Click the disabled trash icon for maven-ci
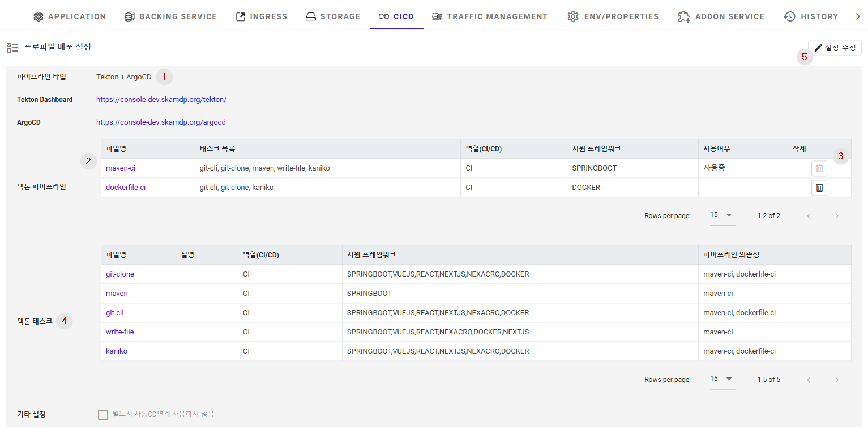Image resolution: width=868 pixels, height=429 pixels. pos(819,168)
